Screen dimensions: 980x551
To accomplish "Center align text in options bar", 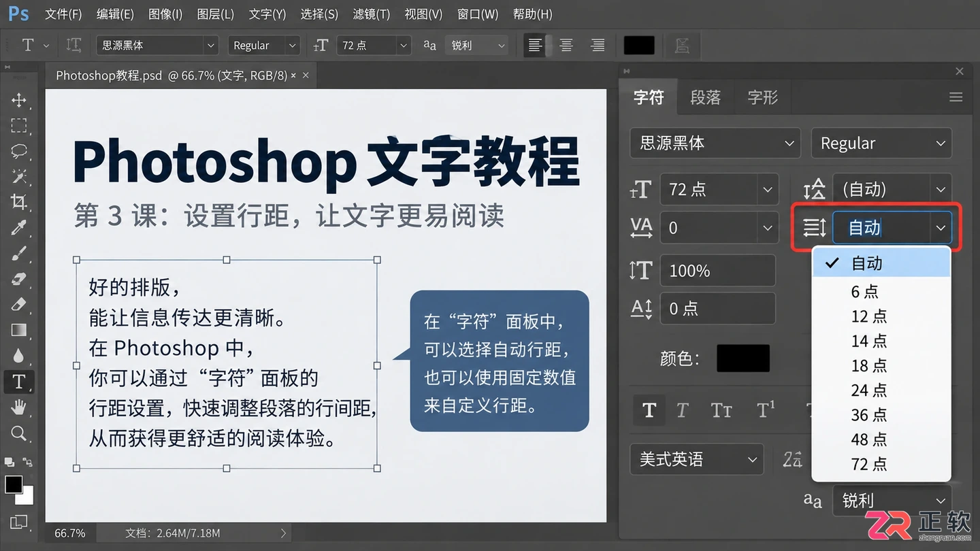I will click(x=566, y=46).
